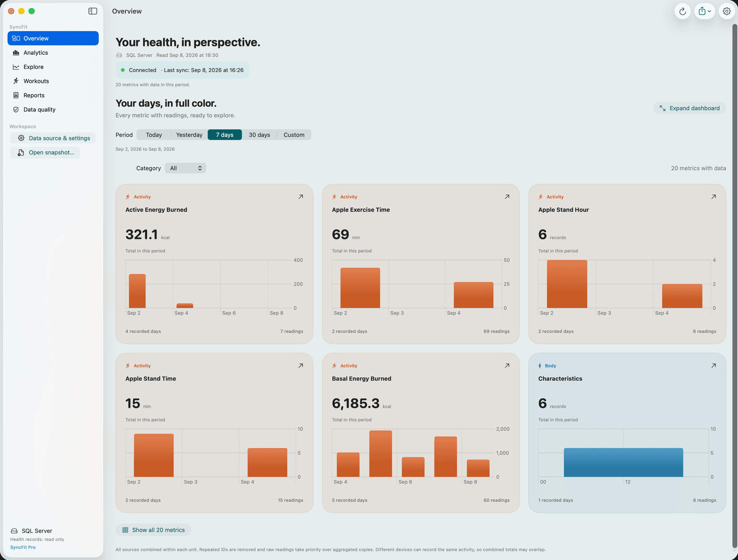Open Basal Energy Burned detail arrow
Viewport: 738px width, 560px height.
(507, 365)
